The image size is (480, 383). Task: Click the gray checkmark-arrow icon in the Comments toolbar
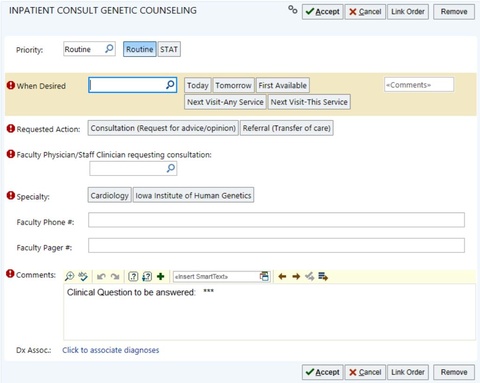point(309,276)
